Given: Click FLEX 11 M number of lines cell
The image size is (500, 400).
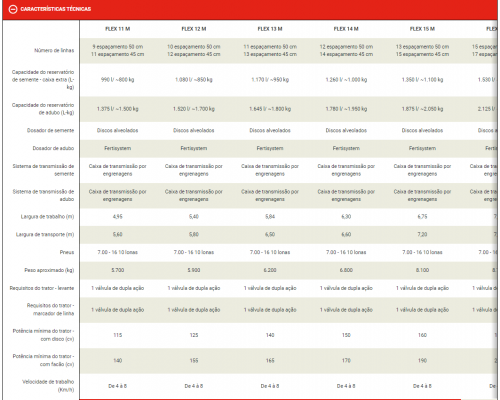Looking at the screenshot, I should tap(118, 50).
